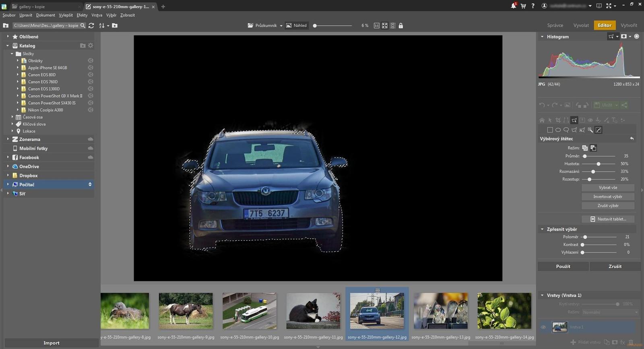Image resolution: width=644 pixels, height=349 pixels.
Task: Click the Import button
Action: (x=52, y=343)
